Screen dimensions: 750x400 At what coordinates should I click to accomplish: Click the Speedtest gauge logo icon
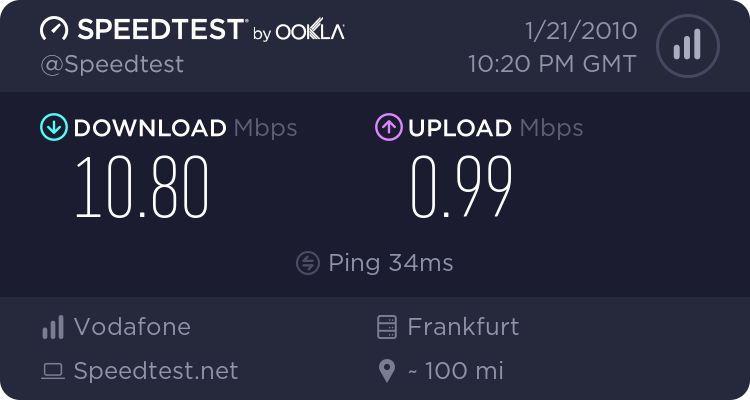[x=54, y=30]
